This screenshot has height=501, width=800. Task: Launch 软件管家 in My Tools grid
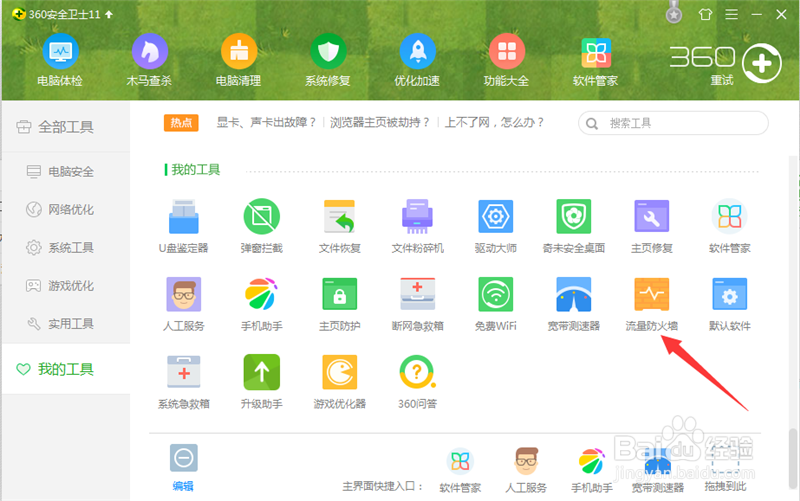730,226
